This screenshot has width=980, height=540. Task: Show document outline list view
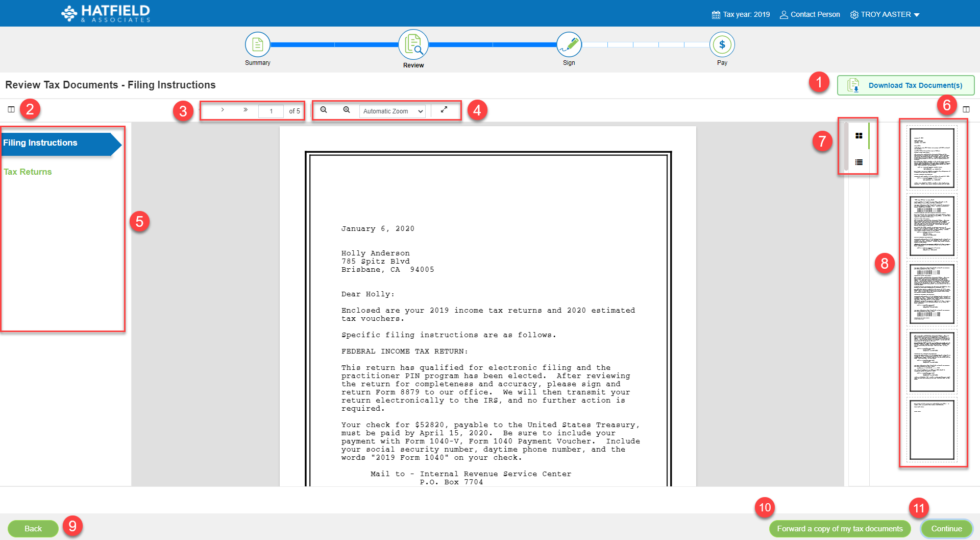pos(859,162)
